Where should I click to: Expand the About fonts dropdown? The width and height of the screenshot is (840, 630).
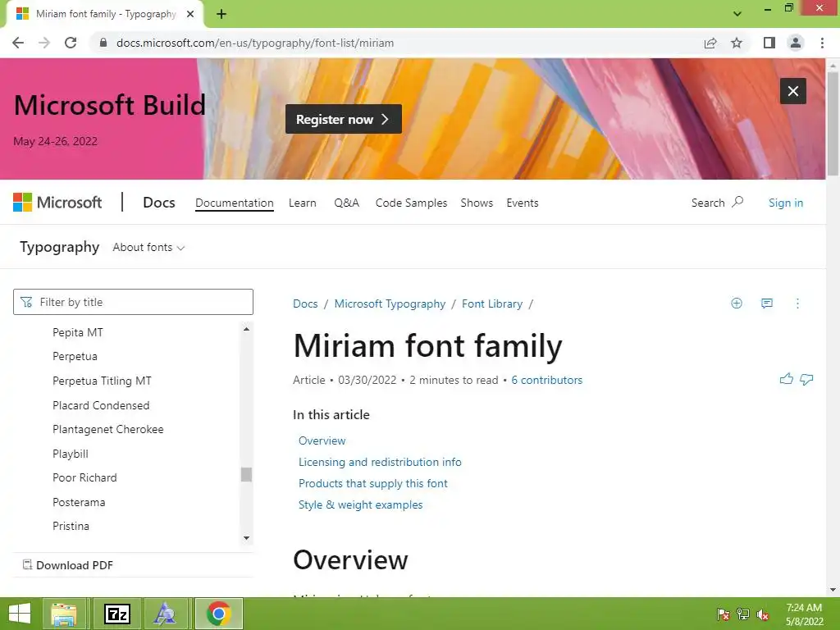click(x=148, y=248)
